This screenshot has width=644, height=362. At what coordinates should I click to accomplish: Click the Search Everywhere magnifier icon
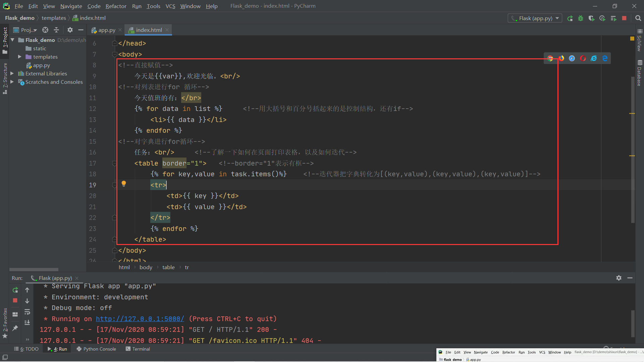click(638, 18)
